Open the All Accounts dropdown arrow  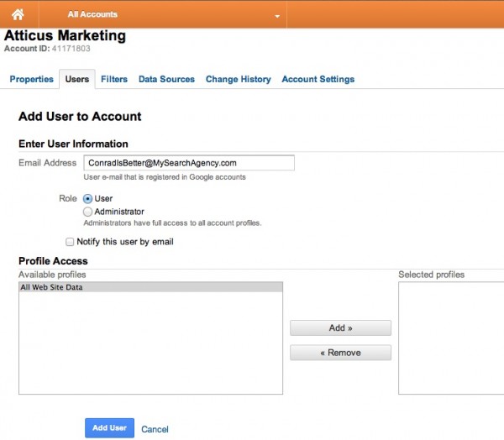(277, 16)
